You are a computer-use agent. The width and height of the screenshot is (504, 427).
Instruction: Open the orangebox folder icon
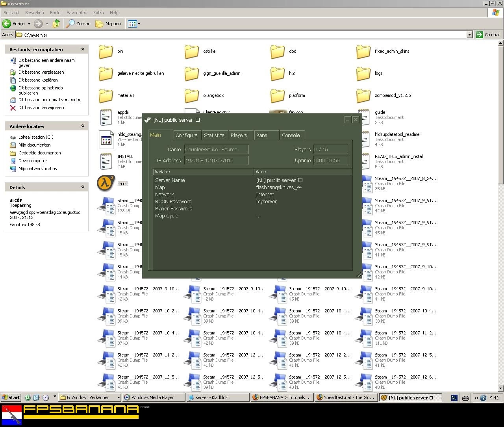coord(192,96)
